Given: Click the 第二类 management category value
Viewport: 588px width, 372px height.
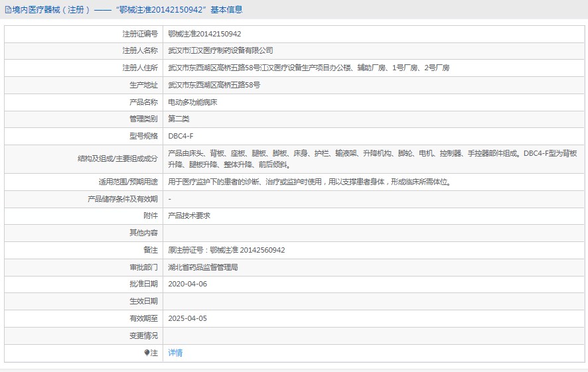Looking at the screenshot, I should pos(179,119).
